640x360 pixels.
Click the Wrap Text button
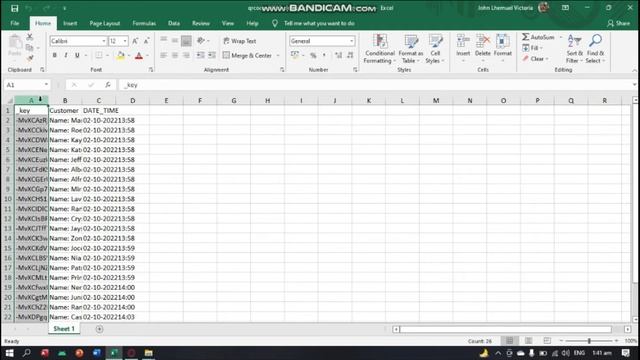point(240,41)
